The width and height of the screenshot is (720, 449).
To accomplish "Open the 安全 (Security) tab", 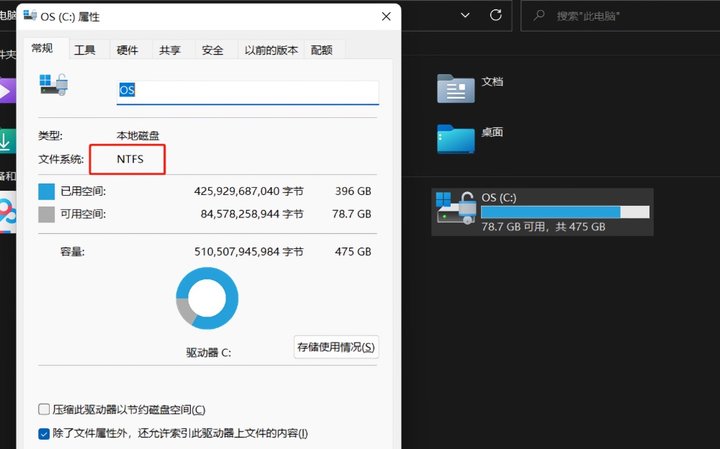I will [x=212, y=50].
